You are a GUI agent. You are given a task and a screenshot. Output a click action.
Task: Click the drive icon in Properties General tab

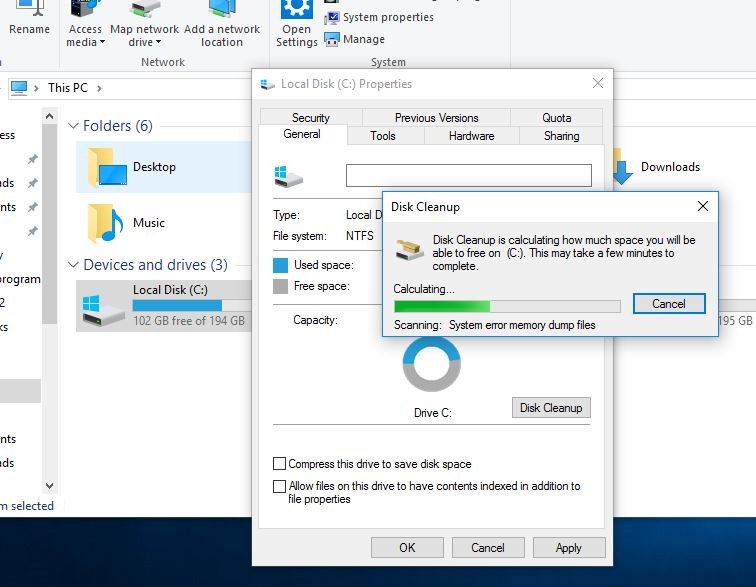pos(288,176)
